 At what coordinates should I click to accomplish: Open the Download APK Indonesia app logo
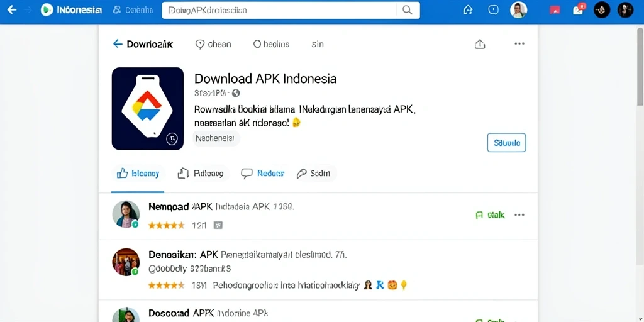pos(147,108)
